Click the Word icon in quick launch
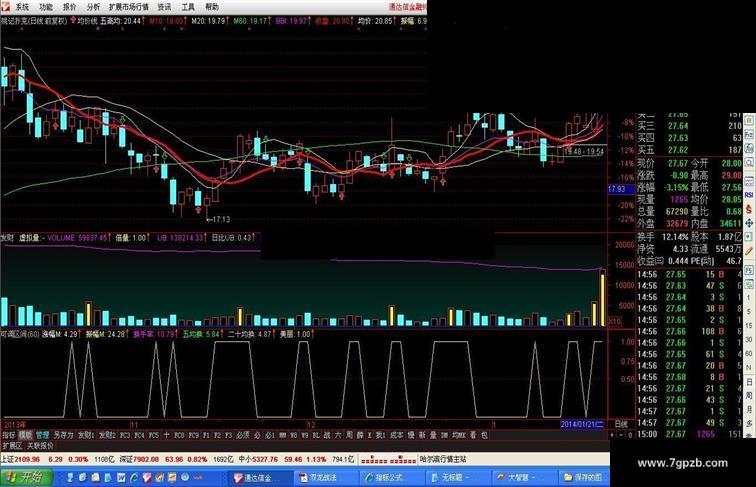The width and height of the screenshot is (756, 487). [121, 478]
